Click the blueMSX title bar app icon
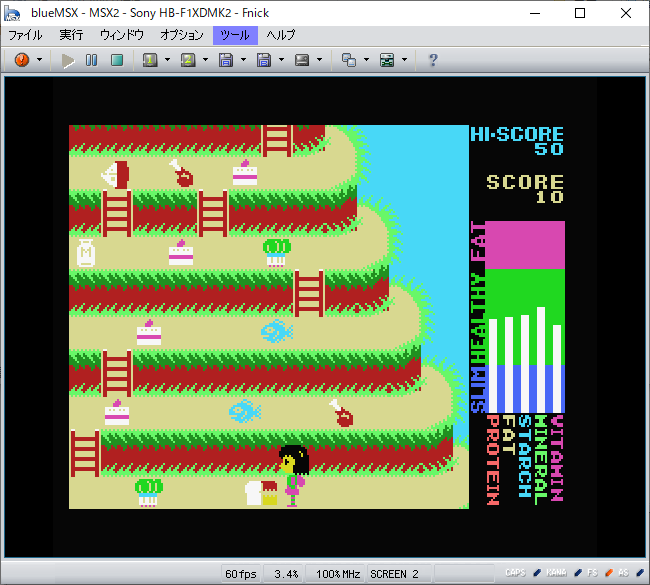Screen dimensions: 650x585 click(12, 13)
